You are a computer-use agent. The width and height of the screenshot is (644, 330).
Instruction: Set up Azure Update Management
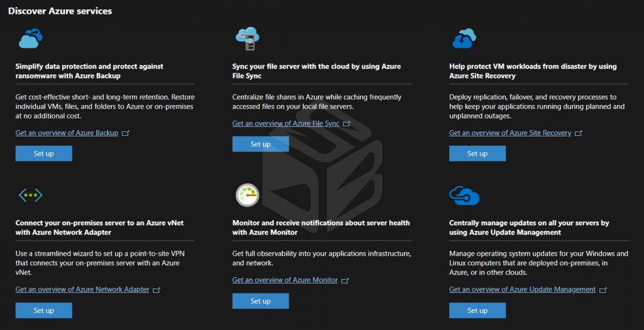[x=478, y=311]
